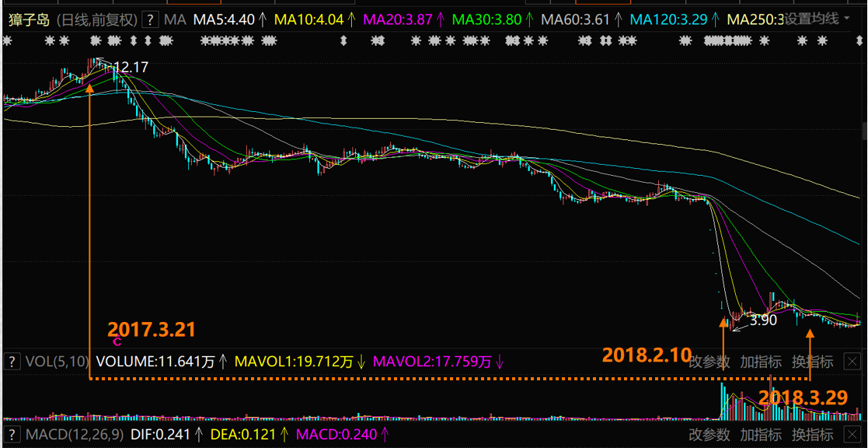
Task: Open the 设置均线 dropdown
Action: (816, 19)
